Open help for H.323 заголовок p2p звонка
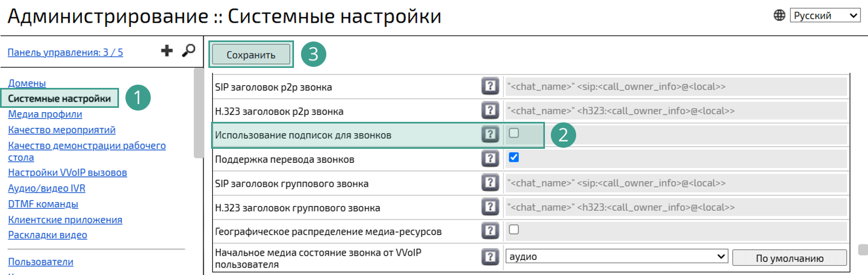The width and height of the screenshot is (868, 275). pyautogui.click(x=490, y=111)
